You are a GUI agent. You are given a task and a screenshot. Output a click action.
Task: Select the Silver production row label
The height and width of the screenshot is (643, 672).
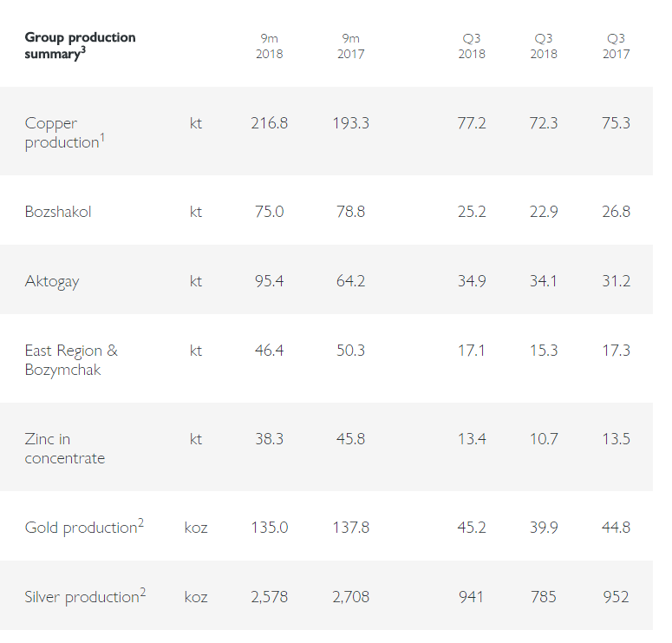click(85, 596)
